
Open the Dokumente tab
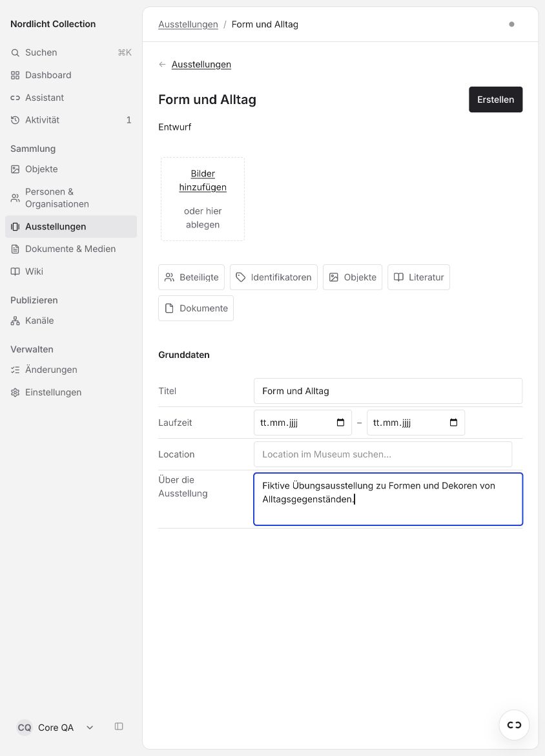point(196,308)
